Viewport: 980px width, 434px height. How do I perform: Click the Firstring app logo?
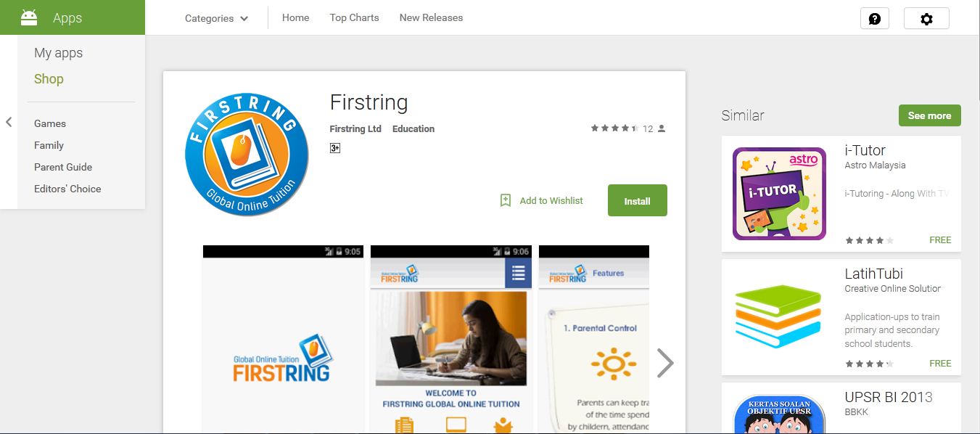(247, 154)
